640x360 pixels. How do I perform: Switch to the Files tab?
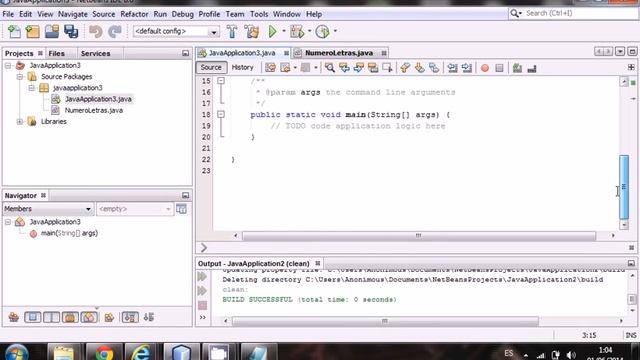56,53
